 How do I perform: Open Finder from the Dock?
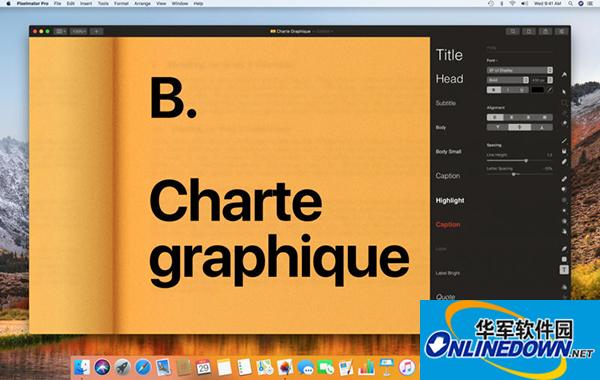[82, 367]
